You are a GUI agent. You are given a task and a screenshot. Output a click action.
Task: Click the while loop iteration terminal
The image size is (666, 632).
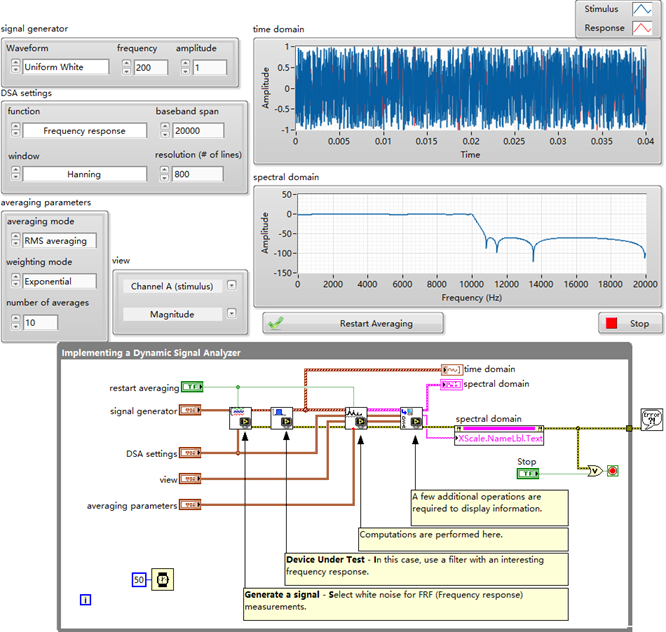(86, 600)
